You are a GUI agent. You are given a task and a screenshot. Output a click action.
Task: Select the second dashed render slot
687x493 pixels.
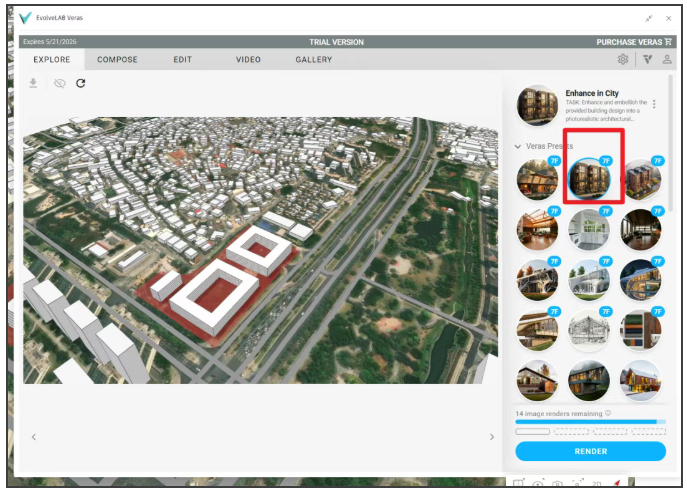click(x=571, y=432)
